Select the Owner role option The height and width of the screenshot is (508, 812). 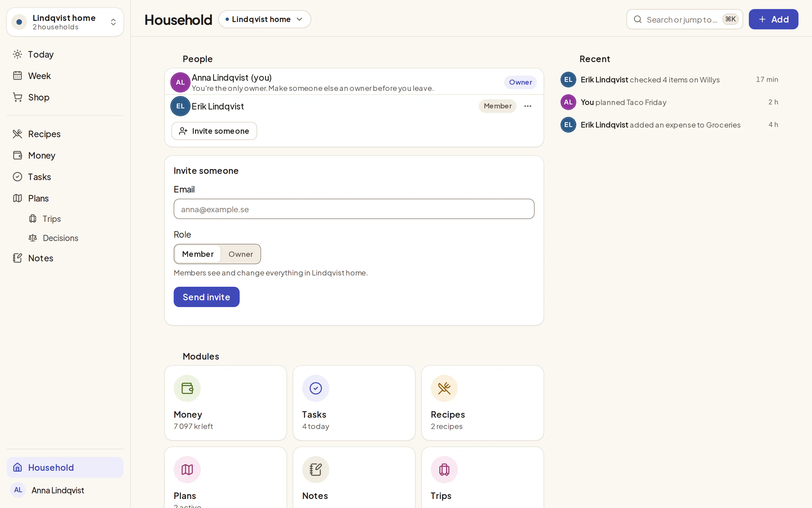[x=240, y=254]
